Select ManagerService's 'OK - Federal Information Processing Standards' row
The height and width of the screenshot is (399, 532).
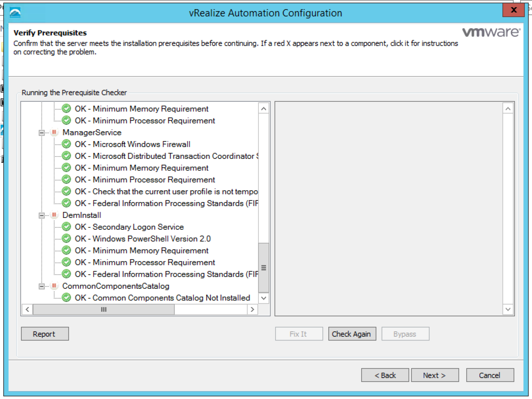[166, 203]
